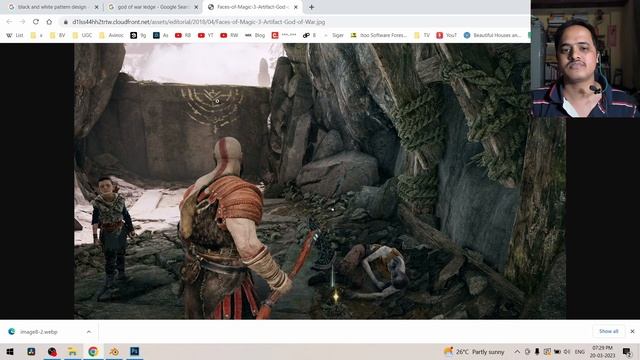Open the browser home page icon
The height and width of the screenshot is (360, 640).
(x=49, y=22)
